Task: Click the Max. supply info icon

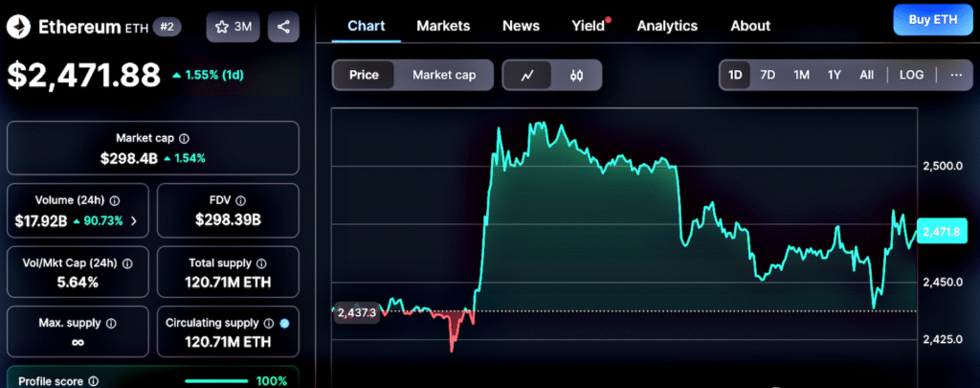Action: coord(110,323)
